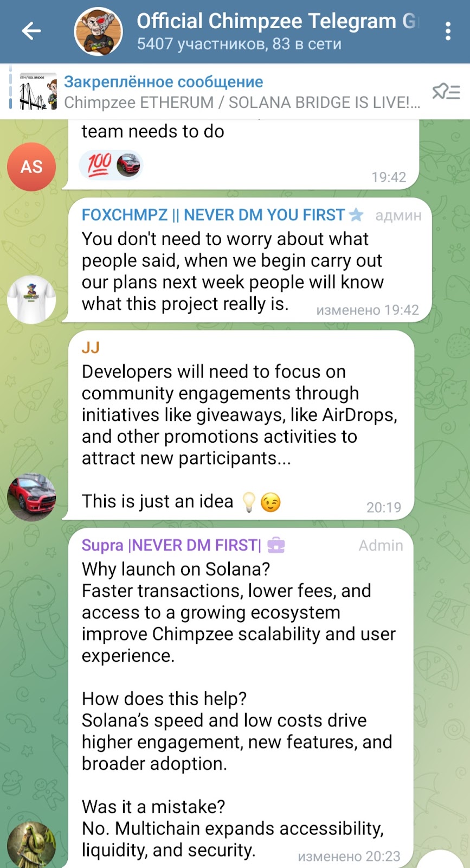Select JJ's message about AirDrops
Image resolution: width=470 pixels, height=868 pixels.
pyautogui.click(x=241, y=425)
